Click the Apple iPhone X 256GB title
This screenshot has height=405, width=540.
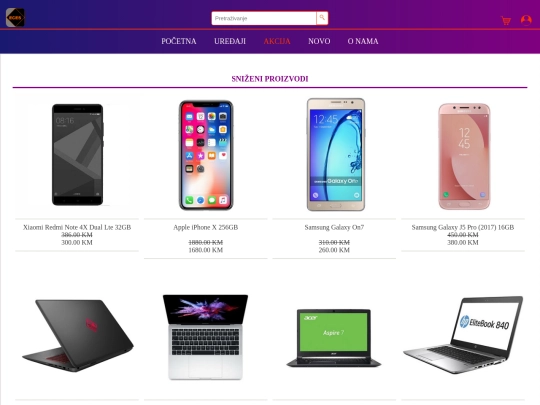[206, 227]
